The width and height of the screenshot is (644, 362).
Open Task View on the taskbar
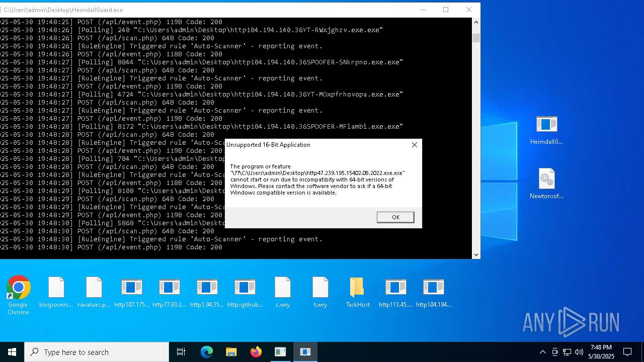[x=181, y=352]
